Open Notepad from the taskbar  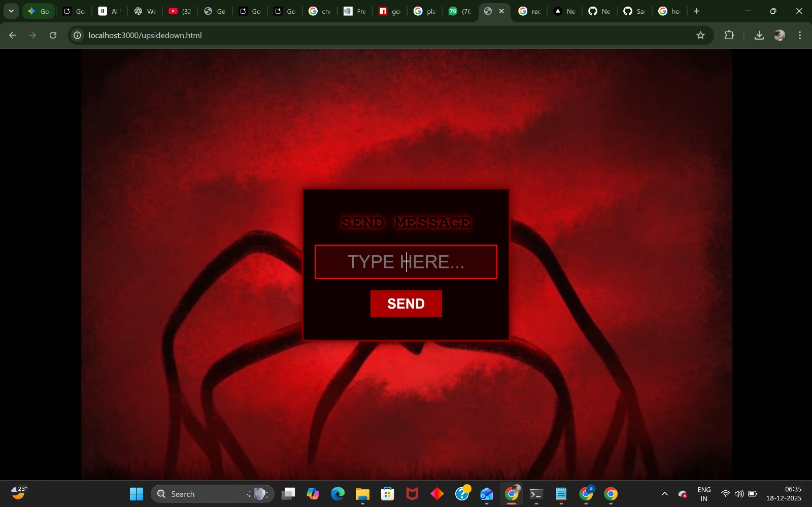[561, 494]
